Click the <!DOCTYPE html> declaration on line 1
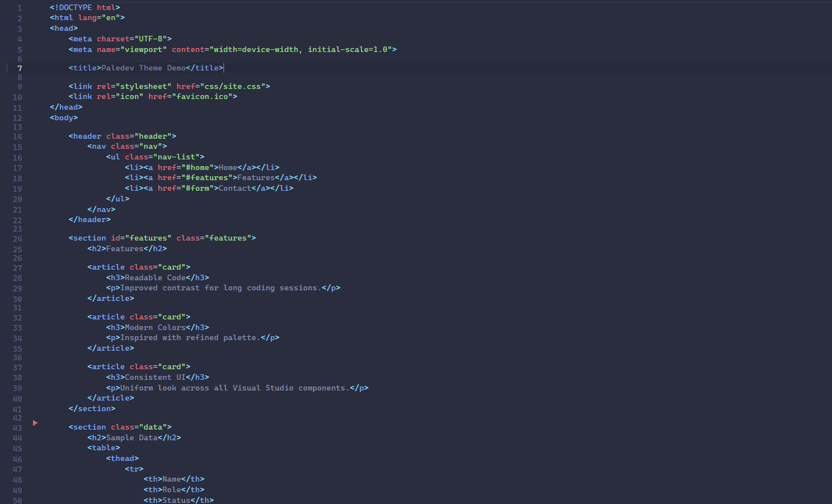The width and height of the screenshot is (832, 504). [85, 7]
